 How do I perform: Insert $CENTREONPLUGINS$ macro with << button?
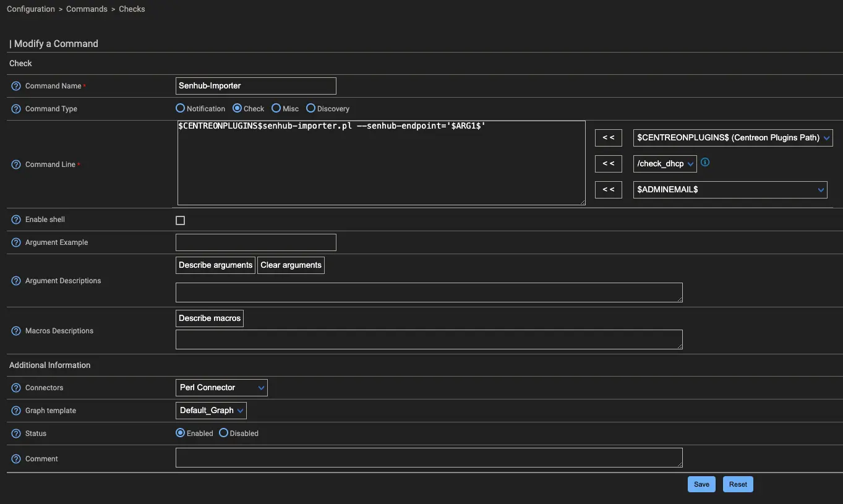click(x=609, y=138)
